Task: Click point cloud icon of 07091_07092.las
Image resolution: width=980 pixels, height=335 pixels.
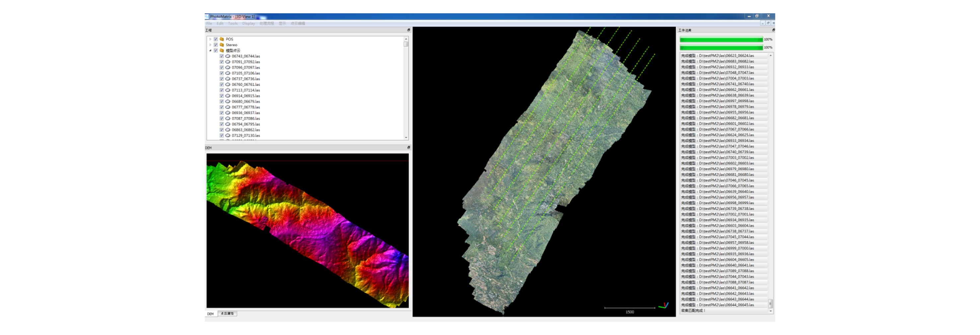Action: point(228,62)
